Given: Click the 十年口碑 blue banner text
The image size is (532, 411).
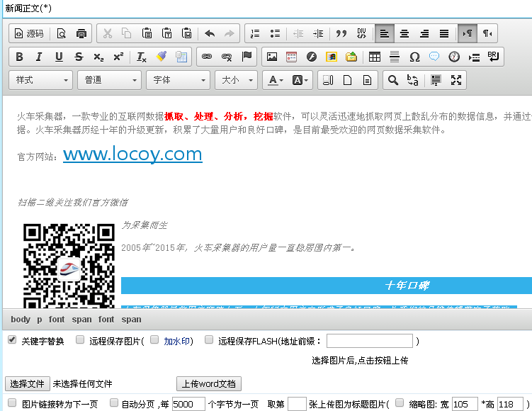Looking at the screenshot, I should point(407,286).
